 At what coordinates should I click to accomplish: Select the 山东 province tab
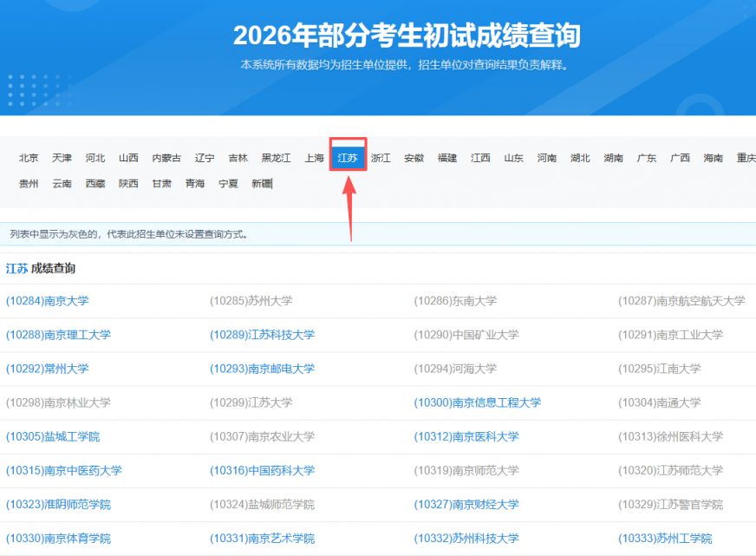click(513, 158)
